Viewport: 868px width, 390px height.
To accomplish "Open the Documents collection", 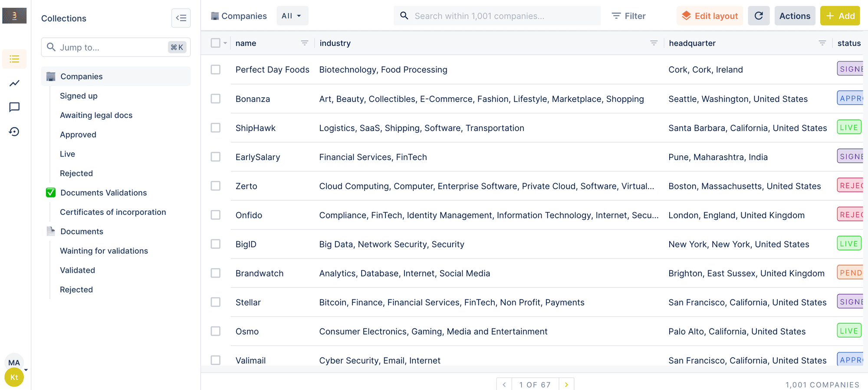I will point(82,231).
